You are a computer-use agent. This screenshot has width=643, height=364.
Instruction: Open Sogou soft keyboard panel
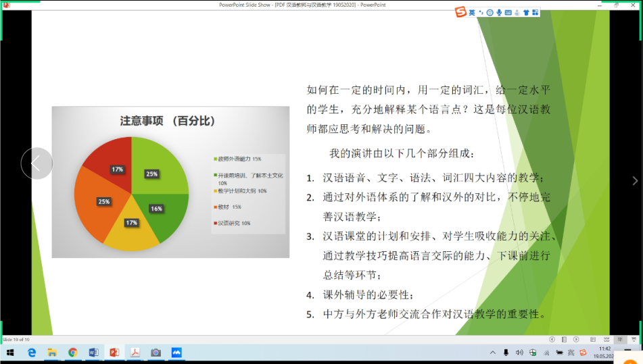pos(508,12)
